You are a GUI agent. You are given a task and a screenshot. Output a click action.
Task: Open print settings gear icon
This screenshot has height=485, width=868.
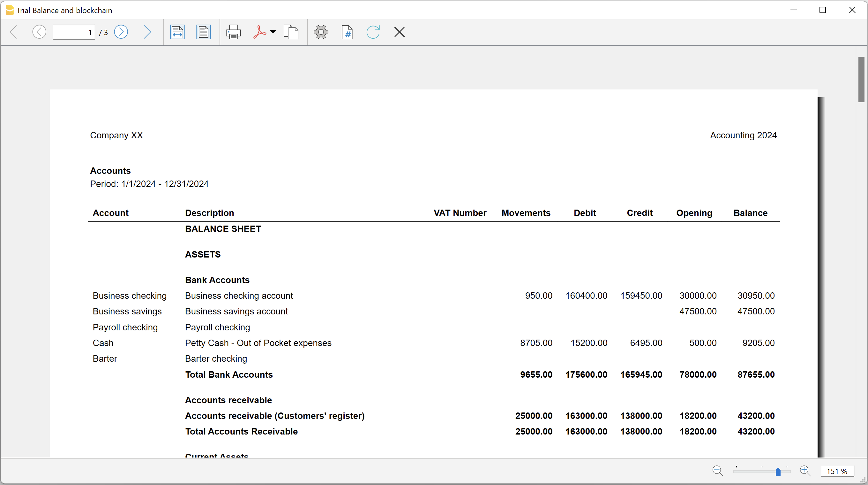point(321,32)
